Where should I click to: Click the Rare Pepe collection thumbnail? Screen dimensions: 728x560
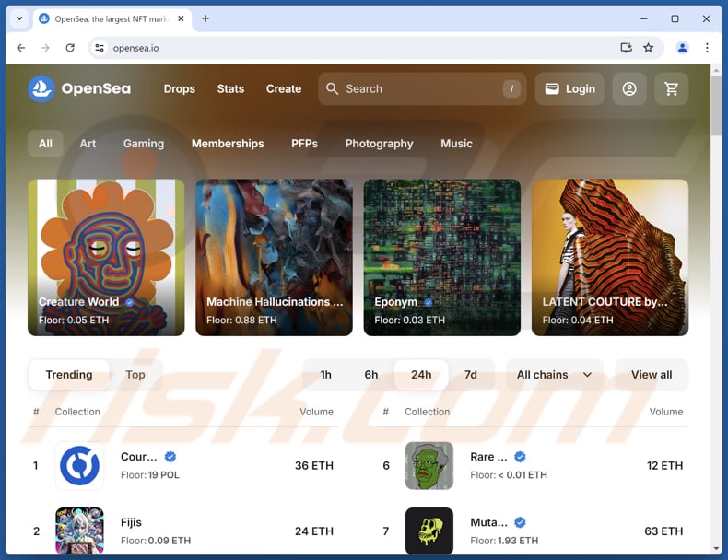coord(429,465)
